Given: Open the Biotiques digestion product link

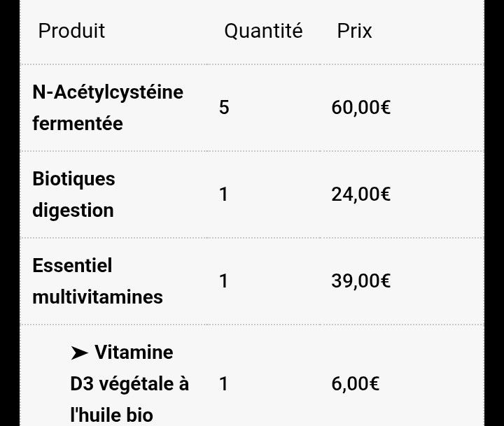Looking at the screenshot, I should tap(73, 179).
